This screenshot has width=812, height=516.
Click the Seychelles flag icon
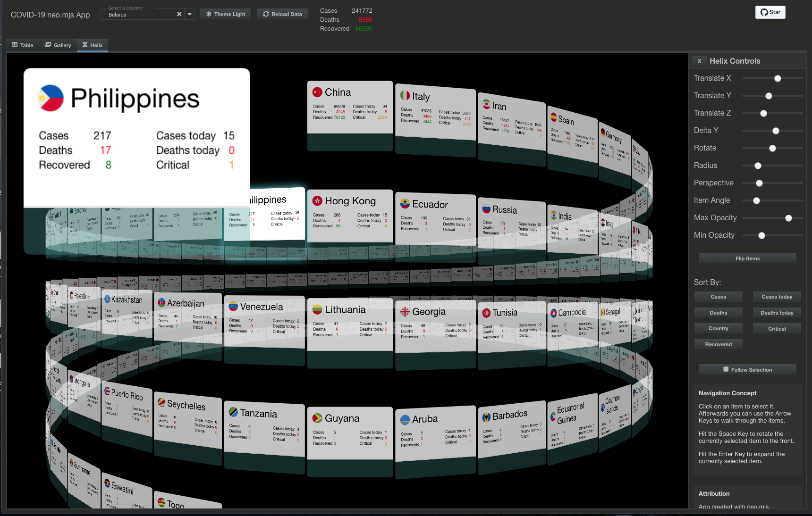pyautogui.click(x=161, y=402)
